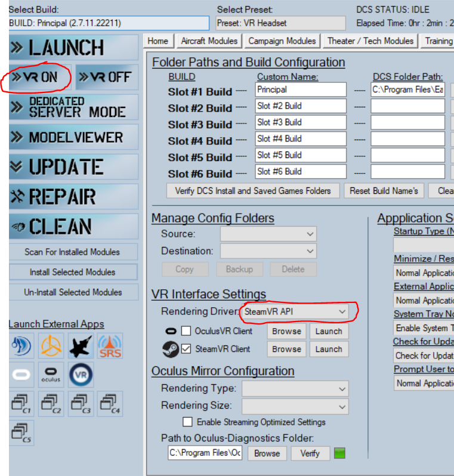Launch the OculusVR Client
This screenshot has width=454, height=476.
pos(329,331)
